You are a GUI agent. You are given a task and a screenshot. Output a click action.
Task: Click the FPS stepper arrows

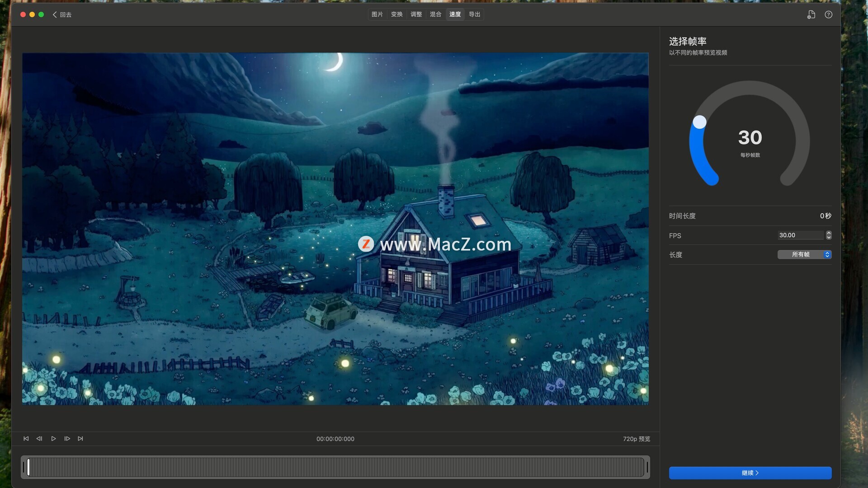[828, 235]
